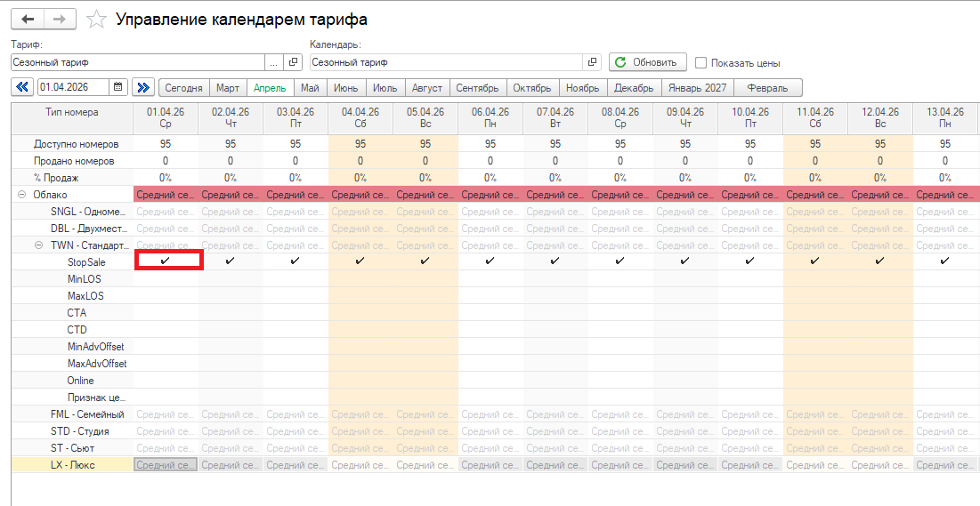Viewport: 980px width, 506px height.
Task: Click the Тариф input field
Action: [x=138, y=62]
